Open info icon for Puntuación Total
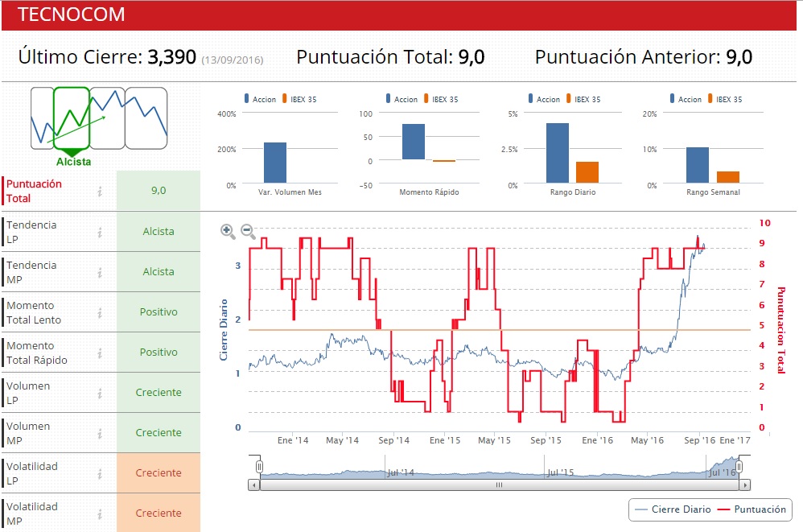Screen dimensions: 803x532 (x=100, y=191)
